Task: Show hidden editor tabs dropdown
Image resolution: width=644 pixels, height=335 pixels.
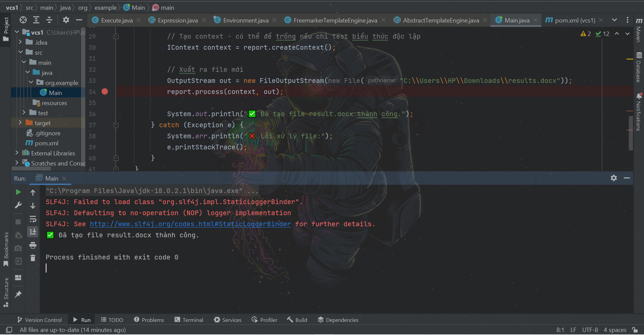Action: [614, 20]
